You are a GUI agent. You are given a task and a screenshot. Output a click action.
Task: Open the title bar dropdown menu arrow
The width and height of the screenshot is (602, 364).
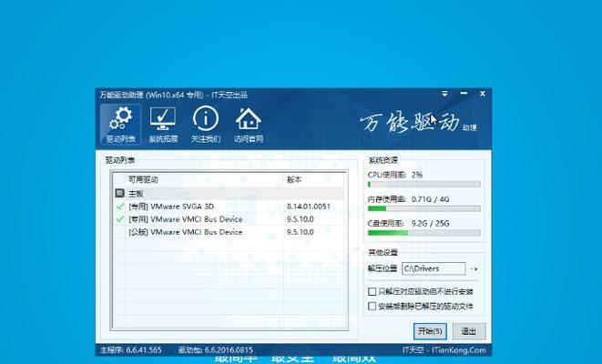(x=444, y=94)
